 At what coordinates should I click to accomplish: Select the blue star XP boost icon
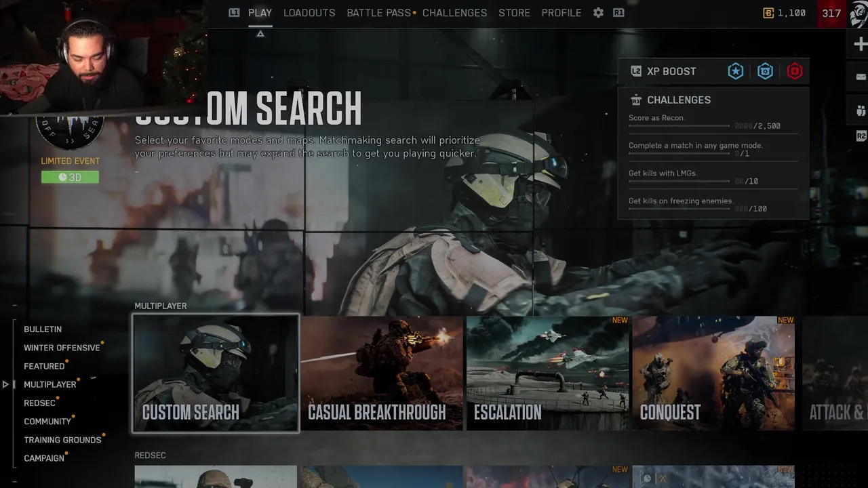736,71
